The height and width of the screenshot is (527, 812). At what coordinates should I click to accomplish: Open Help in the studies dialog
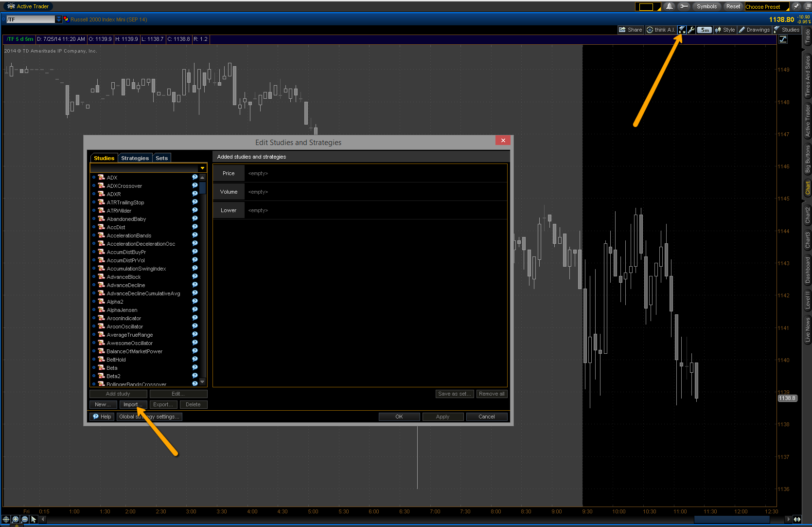[102, 417]
